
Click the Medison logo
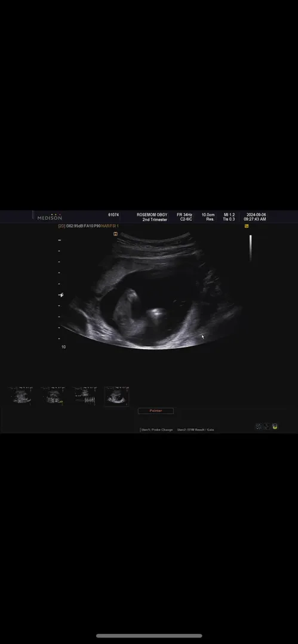tap(50, 217)
